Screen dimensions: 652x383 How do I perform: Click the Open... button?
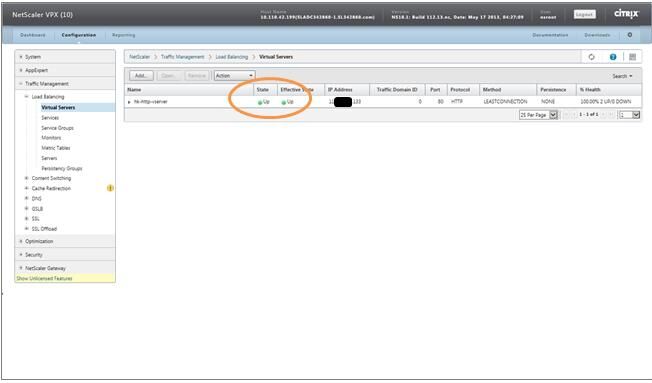168,76
